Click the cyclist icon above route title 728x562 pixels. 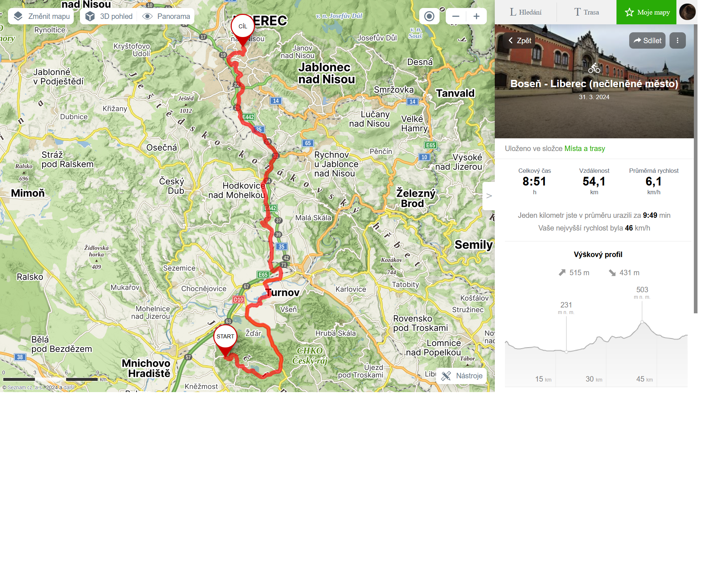click(594, 68)
